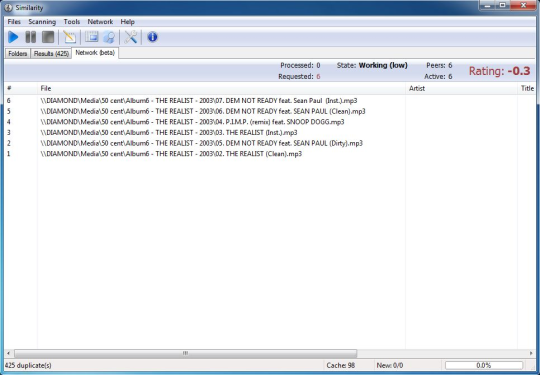Sort list by the File column header

click(221, 88)
